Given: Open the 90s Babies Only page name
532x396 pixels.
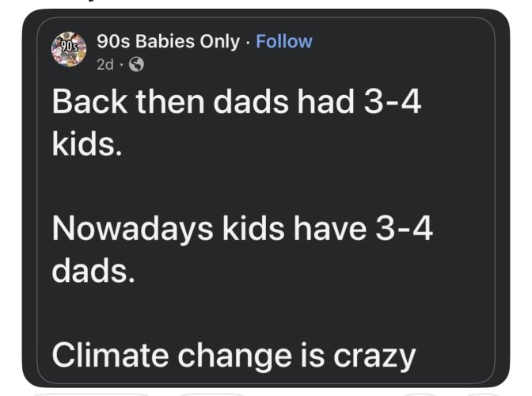Looking at the screenshot, I should [168, 42].
